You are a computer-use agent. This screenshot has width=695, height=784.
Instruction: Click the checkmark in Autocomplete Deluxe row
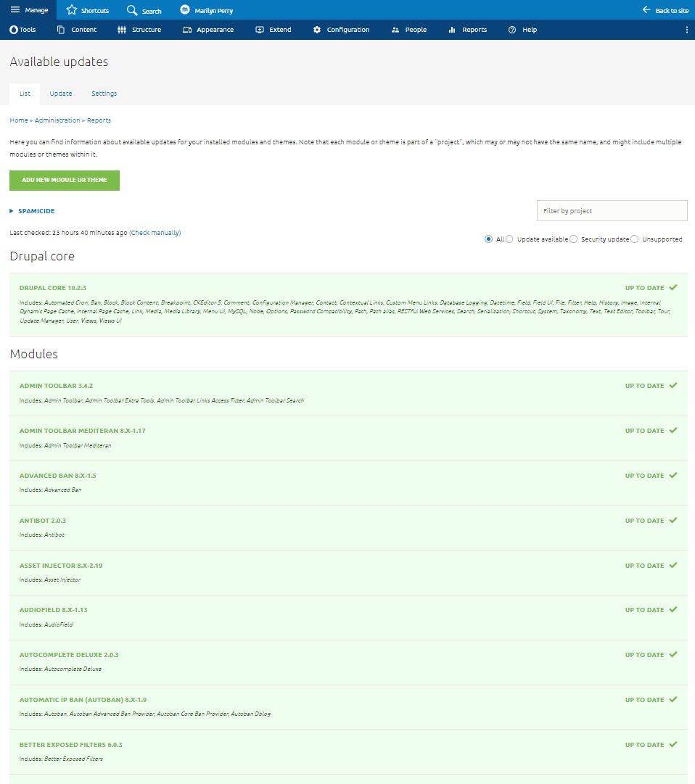pyautogui.click(x=673, y=654)
